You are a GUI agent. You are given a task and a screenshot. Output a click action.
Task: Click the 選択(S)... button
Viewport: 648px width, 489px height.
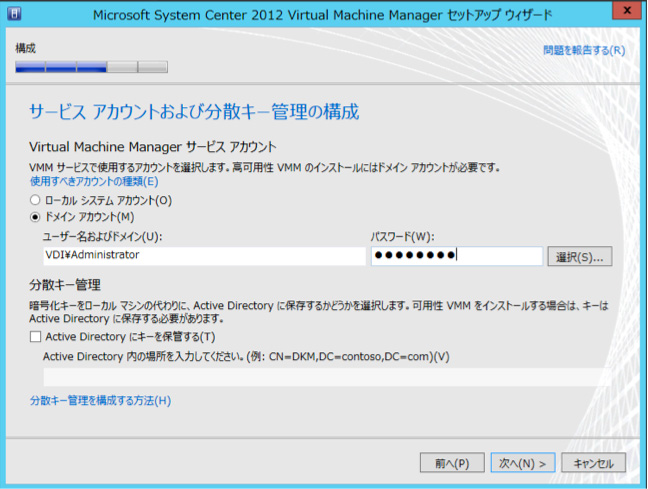pos(579,257)
